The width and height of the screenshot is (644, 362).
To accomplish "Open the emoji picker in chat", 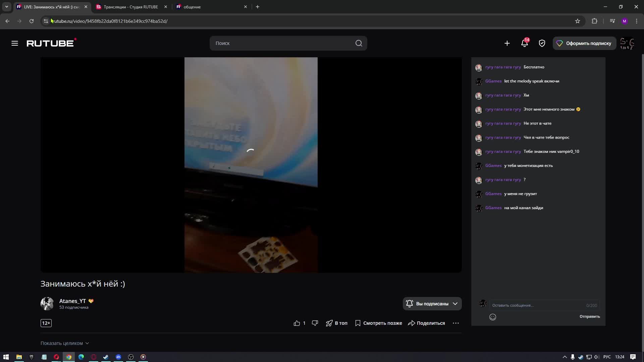I will [492, 317].
